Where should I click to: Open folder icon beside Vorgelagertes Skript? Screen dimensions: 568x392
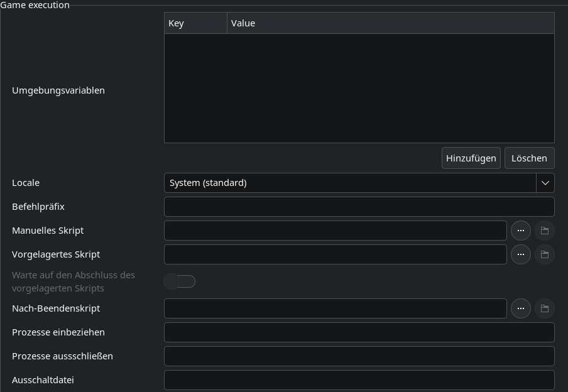(x=545, y=254)
